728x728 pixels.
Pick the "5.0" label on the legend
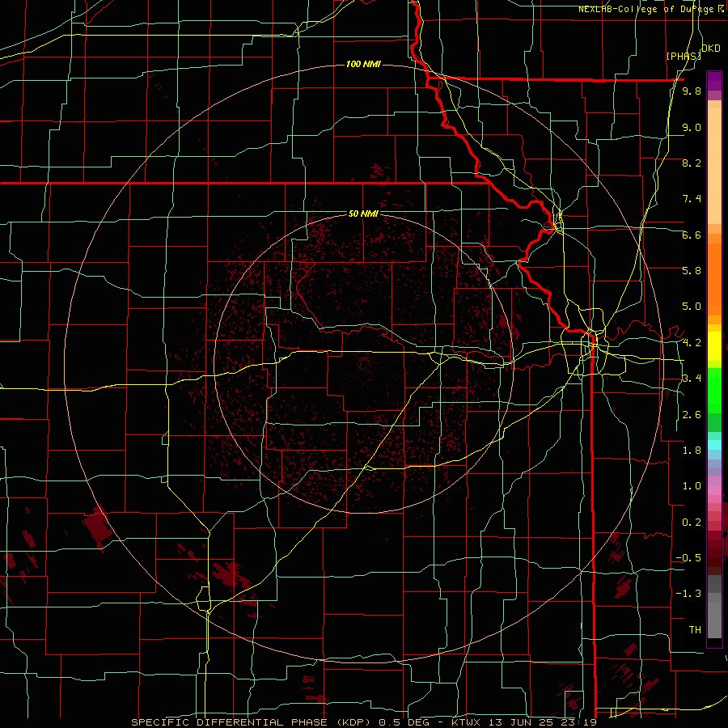(692, 307)
